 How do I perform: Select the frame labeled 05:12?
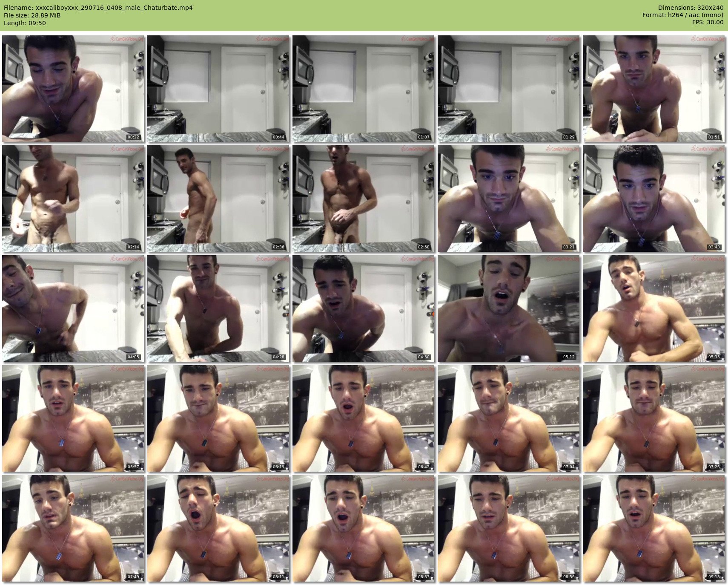pyautogui.click(x=509, y=308)
